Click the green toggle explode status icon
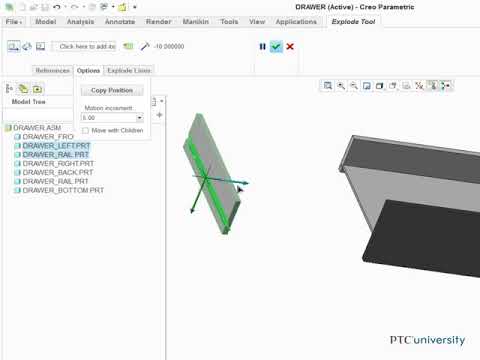Image resolution: width=480 pixels, height=360 pixels. [128, 46]
